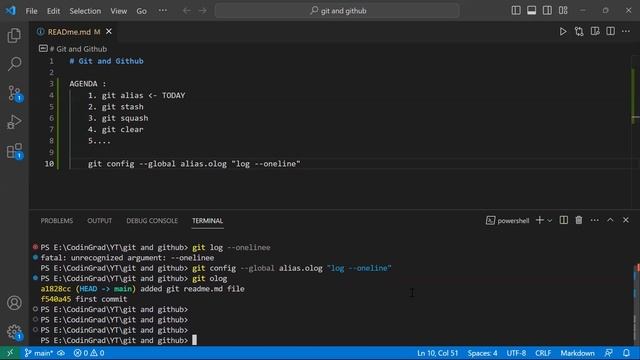Image resolution: width=640 pixels, height=360 pixels.
Task: Open terminal panel More Actions ellipsis
Action: pyautogui.click(x=595, y=220)
